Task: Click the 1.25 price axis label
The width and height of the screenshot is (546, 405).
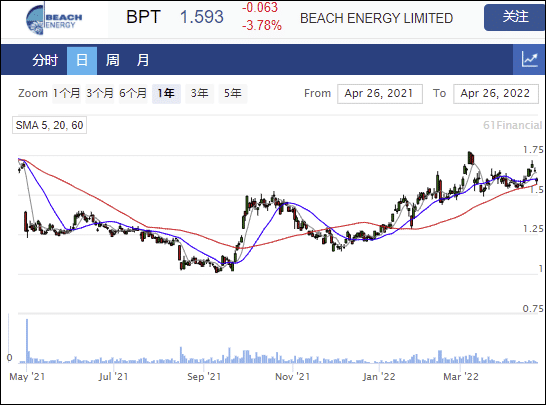Action: point(533,229)
